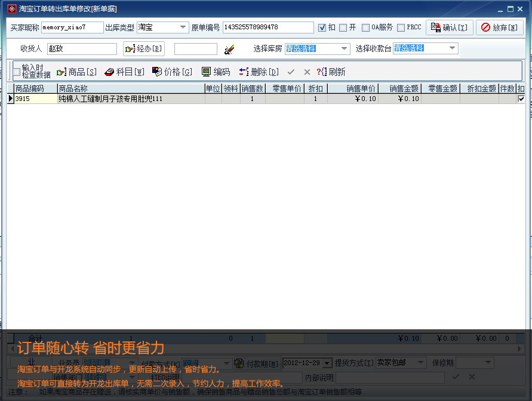Viewport: 532px width, 401px height.
Task: Click the 付款期[M] button icon
Action: (239, 363)
